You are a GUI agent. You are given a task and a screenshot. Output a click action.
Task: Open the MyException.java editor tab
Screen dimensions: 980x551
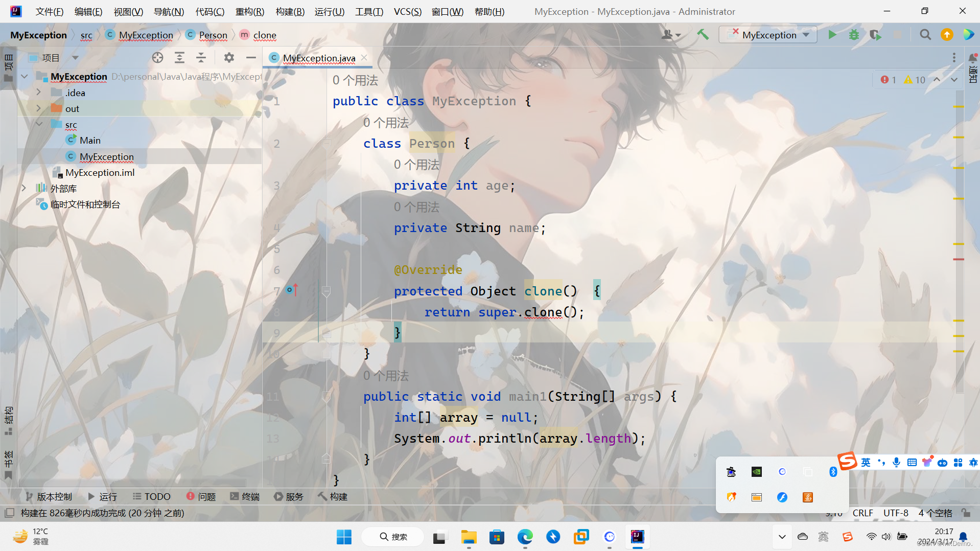[319, 58]
